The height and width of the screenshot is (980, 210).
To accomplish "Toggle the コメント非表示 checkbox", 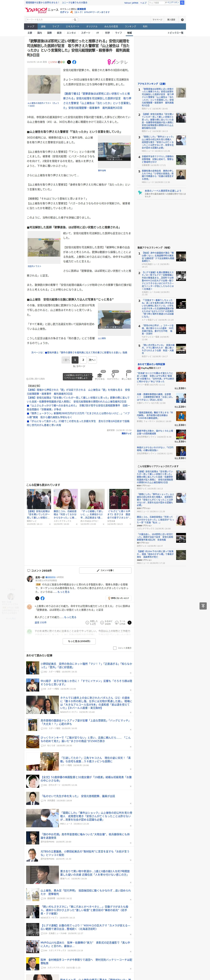I will tap(115, 648).
